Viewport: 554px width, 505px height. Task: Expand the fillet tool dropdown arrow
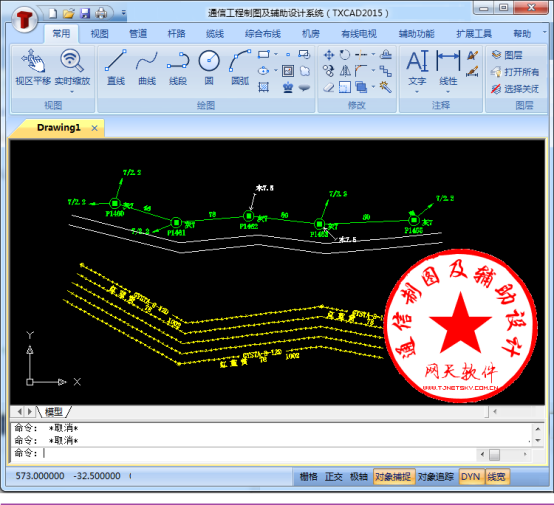[x=373, y=70]
